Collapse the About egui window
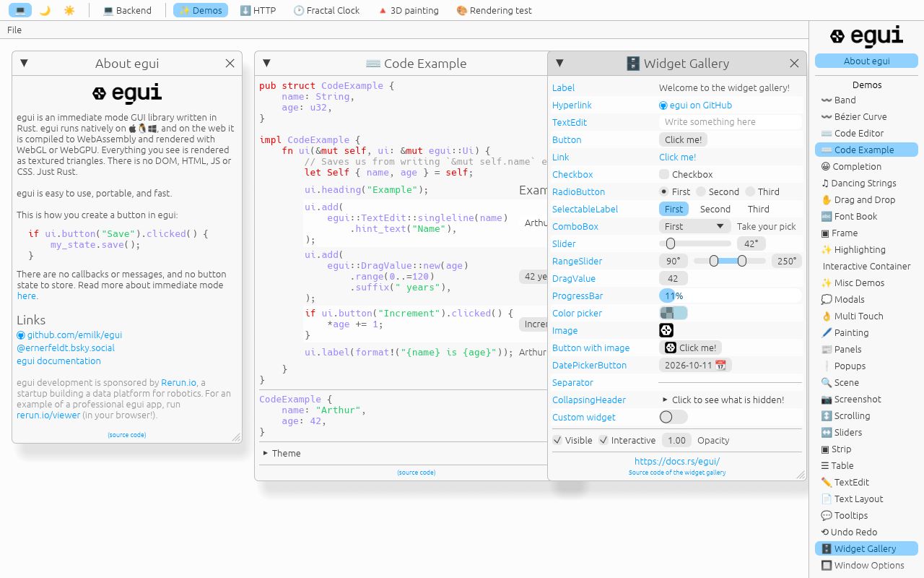The width and height of the screenshot is (924, 578). point(24,63)
